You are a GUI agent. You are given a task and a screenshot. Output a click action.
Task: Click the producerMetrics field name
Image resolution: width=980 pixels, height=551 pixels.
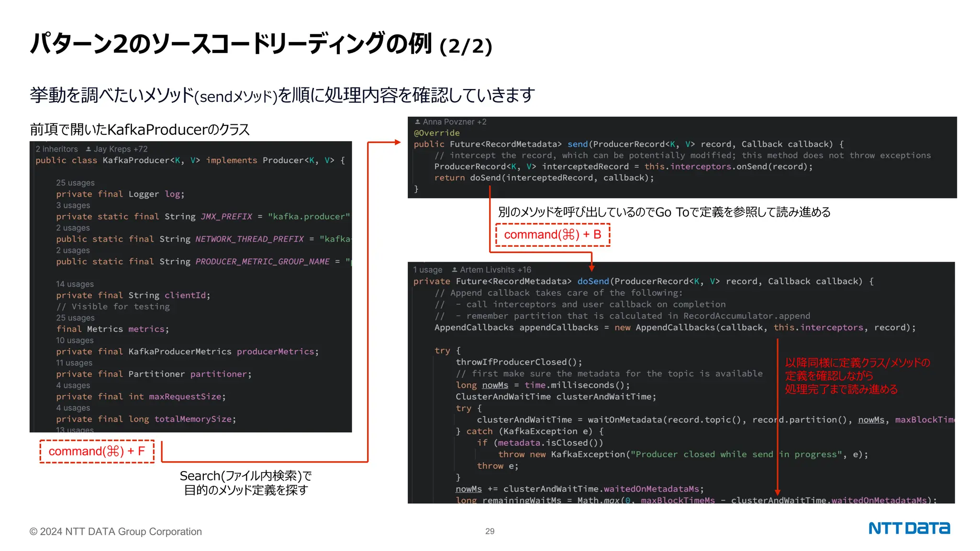click(275, 352)
